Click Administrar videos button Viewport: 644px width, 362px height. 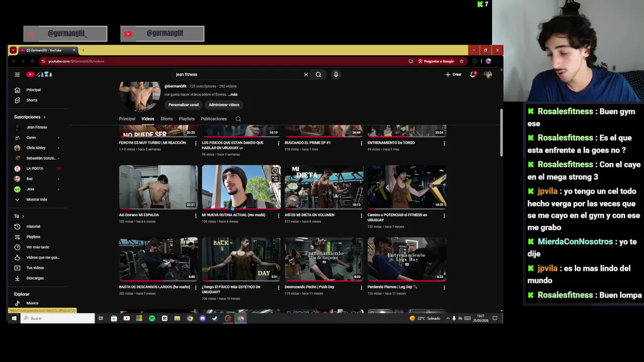coord(224,105)
